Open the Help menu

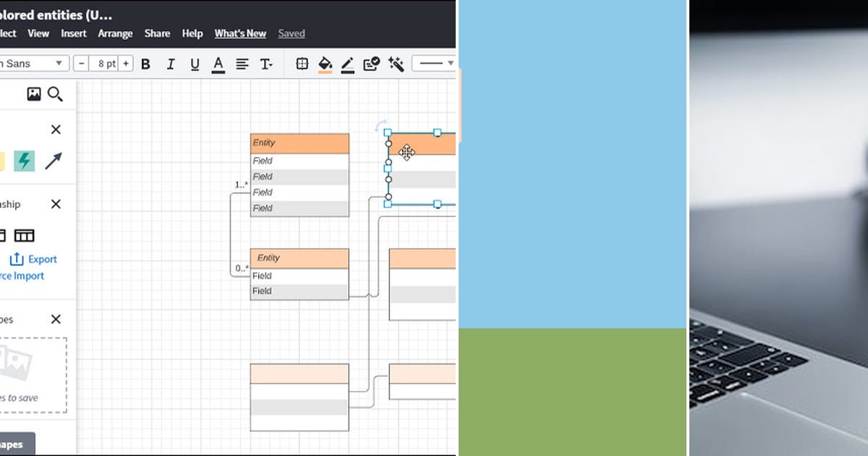point(192,33)
